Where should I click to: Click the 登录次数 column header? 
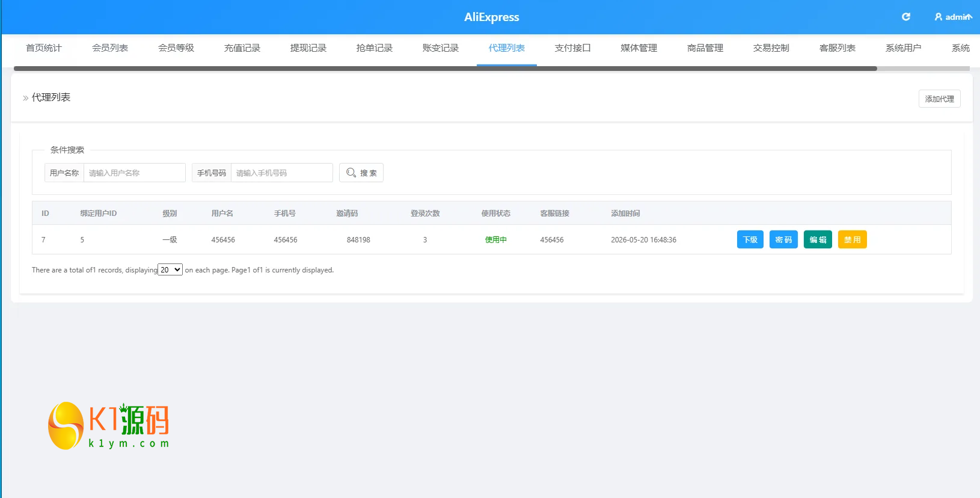(x=425, y=214)
